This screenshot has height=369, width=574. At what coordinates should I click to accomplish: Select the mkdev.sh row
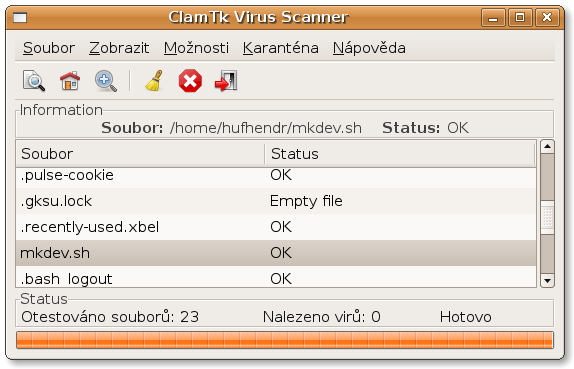click(276, 253)
